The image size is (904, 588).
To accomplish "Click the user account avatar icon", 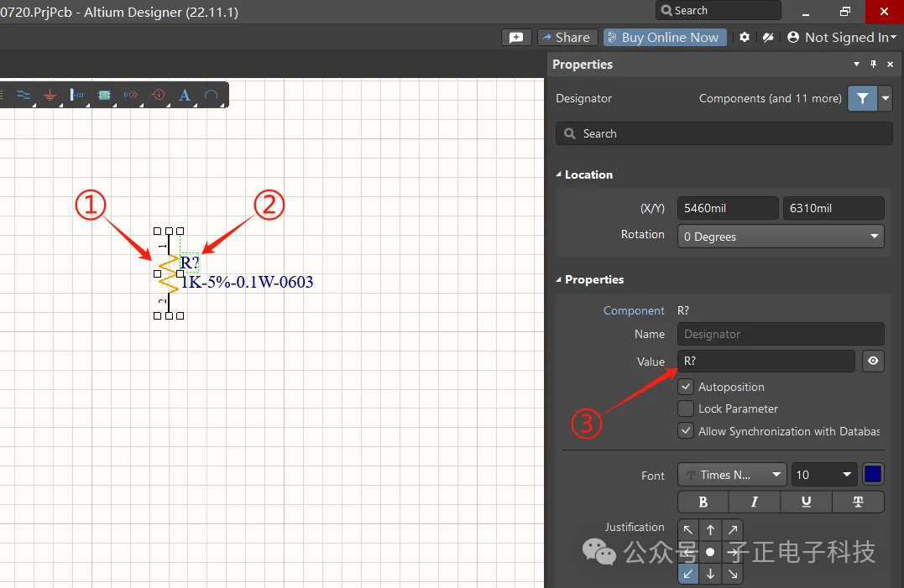I will tap(793, 37).
